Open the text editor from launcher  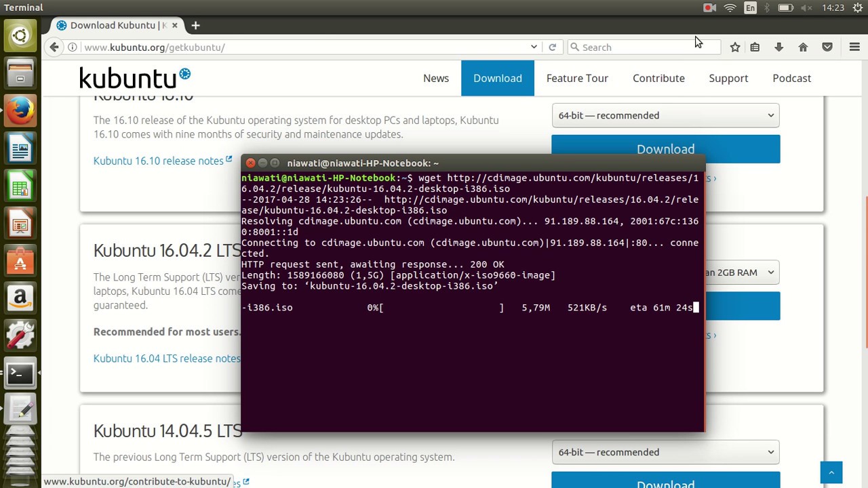[x=20, y=410]
